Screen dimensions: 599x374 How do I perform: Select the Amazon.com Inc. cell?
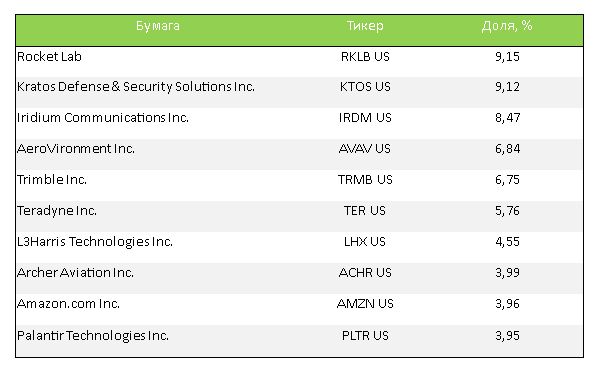(x=68, y=304)
